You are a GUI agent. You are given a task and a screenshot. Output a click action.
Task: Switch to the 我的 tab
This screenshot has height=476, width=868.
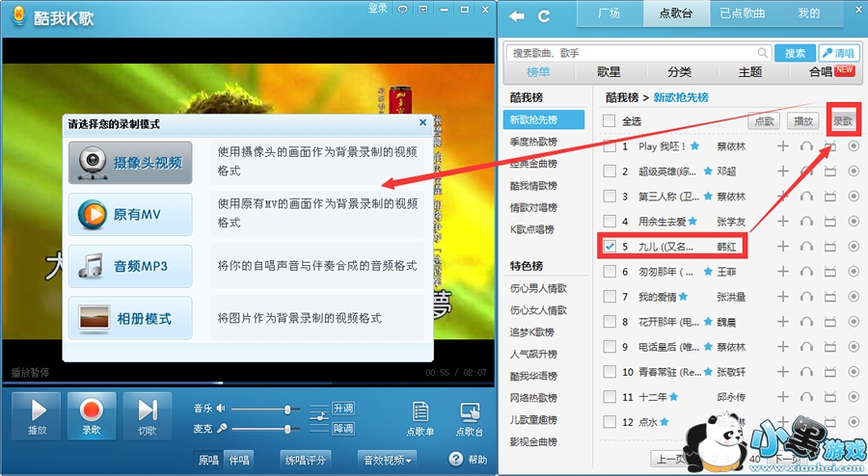point(809,13)
